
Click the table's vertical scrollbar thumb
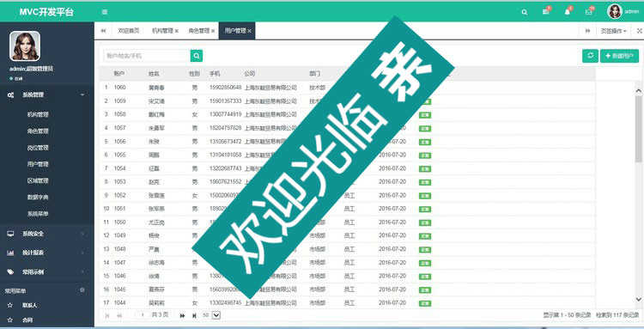pos(639,129)
